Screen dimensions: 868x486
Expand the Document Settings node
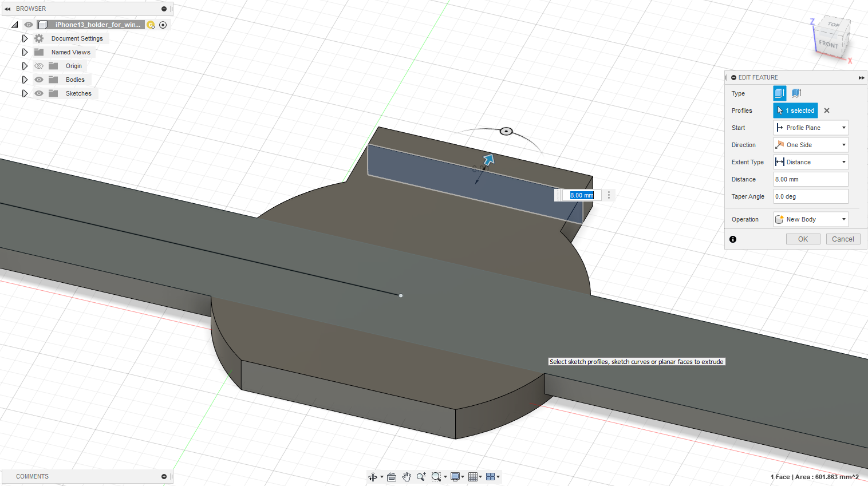(25, 38)
